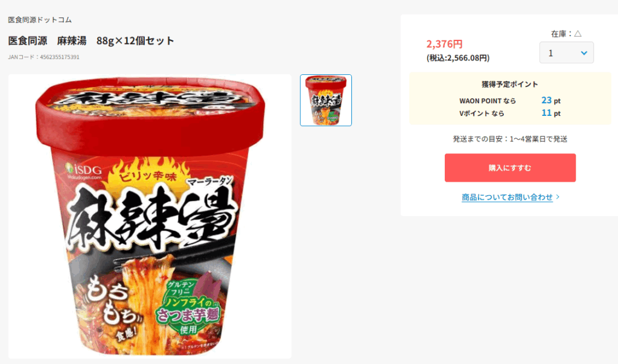Click the large 麻辣湯 product photo
The image size is (618, 364).
(x=150, y=216)
